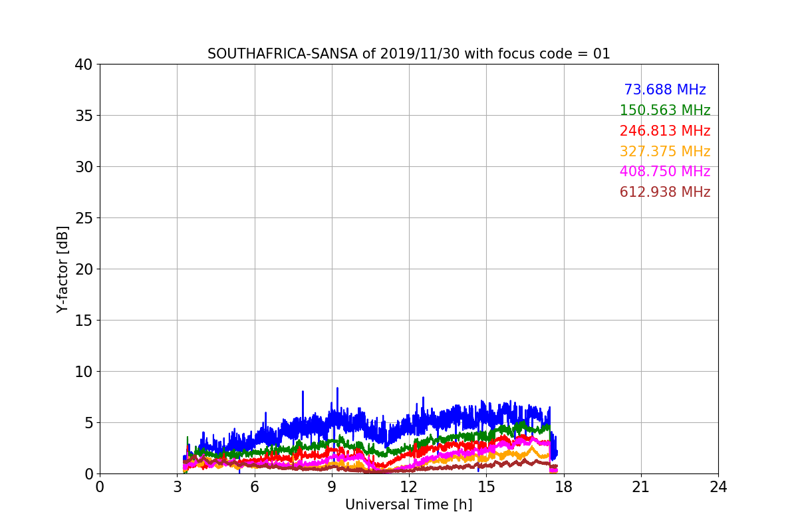Click x-axis tick value 18

coord(563,487)
